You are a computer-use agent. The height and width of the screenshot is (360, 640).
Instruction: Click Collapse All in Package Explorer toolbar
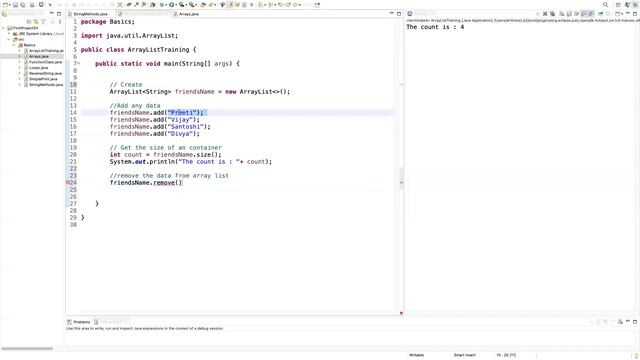point(29,22)
